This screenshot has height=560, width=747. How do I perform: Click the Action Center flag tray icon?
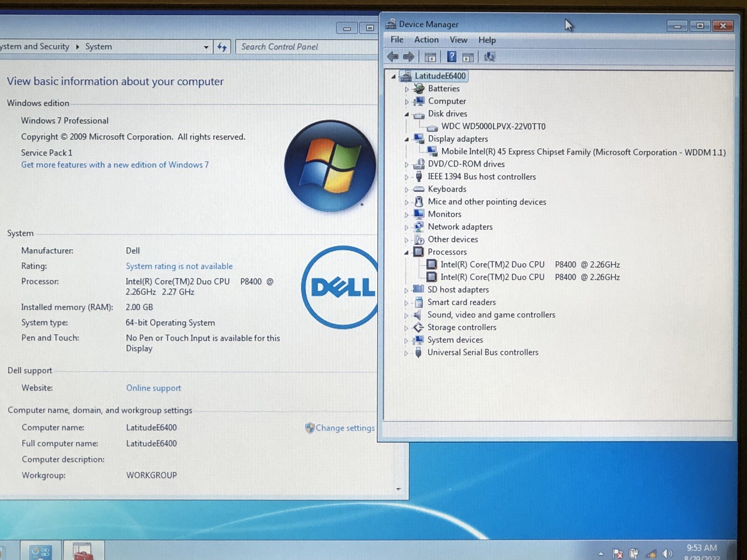tap(618, 553)
